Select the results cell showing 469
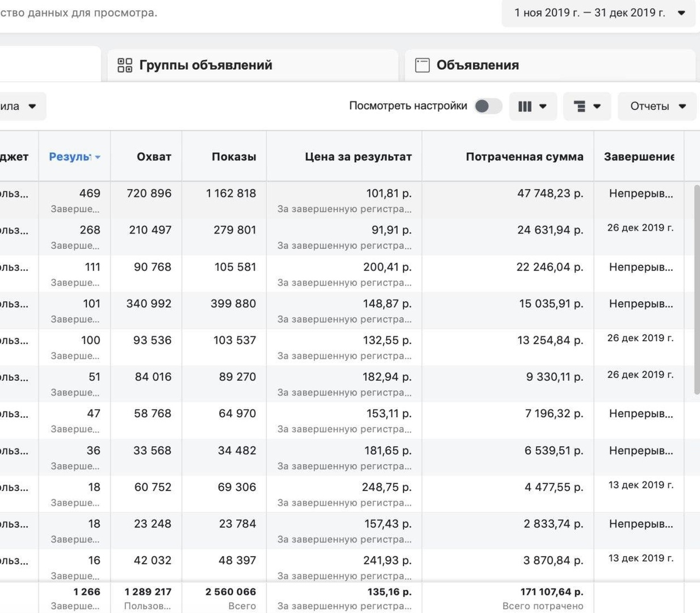700x613 pixels. (x=90, y=194)
